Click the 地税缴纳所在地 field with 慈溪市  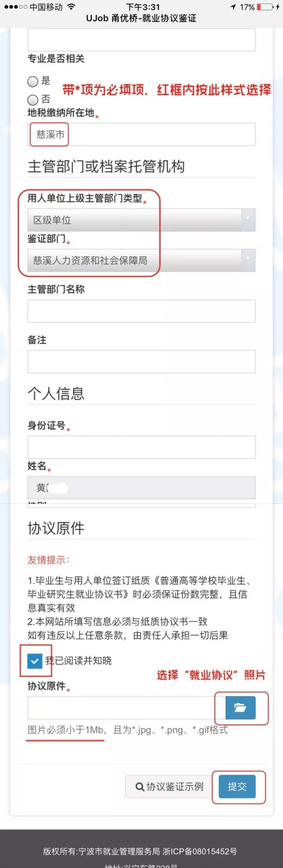pos(141,134)
